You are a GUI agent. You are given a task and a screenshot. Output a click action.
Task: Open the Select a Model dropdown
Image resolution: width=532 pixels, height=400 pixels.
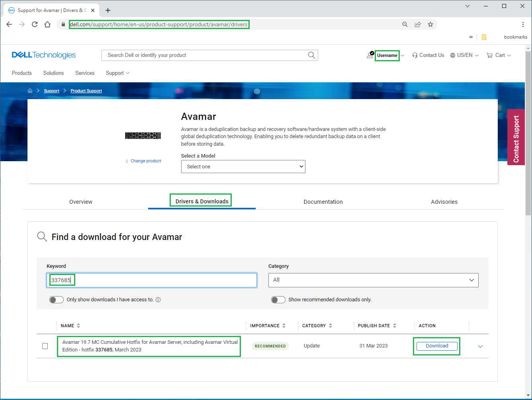pos(243,166)
